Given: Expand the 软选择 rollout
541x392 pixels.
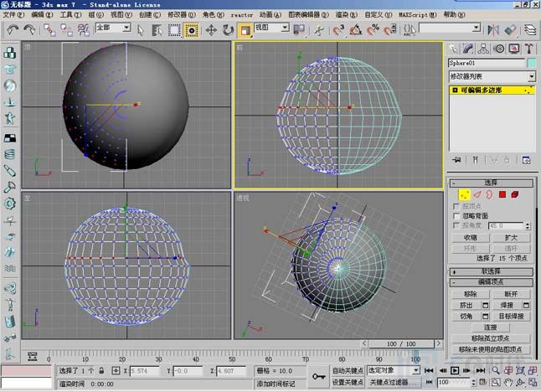Looking at the screenshot, I should pyautogui.click(x=492, y=272).
